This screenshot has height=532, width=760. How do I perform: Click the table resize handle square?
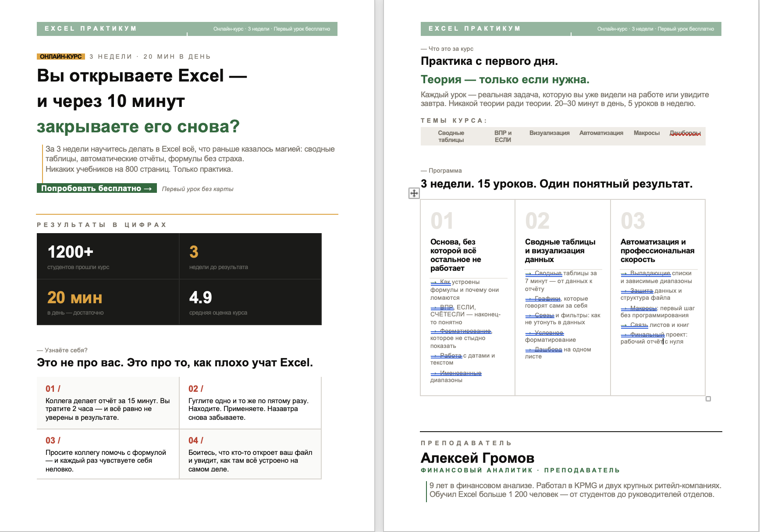click(708, 398)
